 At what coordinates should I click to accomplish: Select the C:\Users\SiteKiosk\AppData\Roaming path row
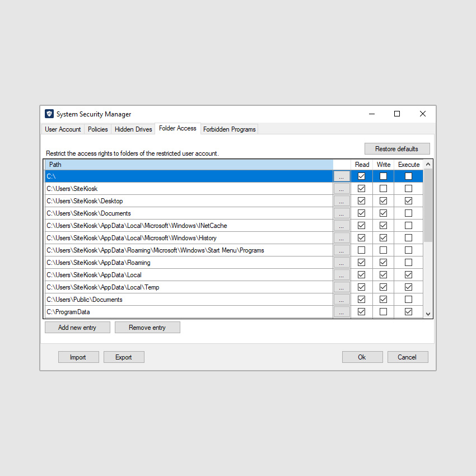[188, 263]
